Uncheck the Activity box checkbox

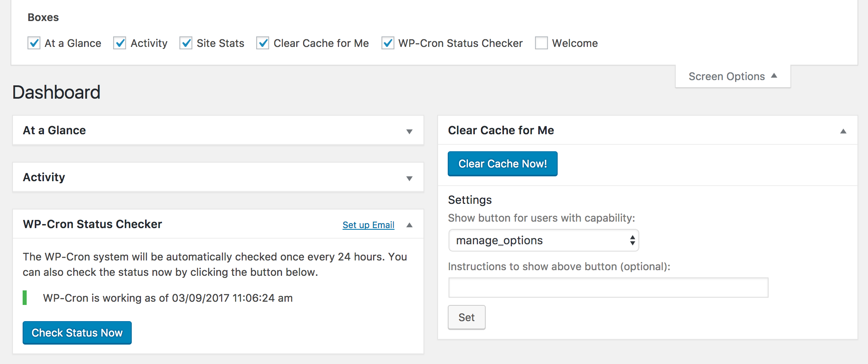point(120,43)
